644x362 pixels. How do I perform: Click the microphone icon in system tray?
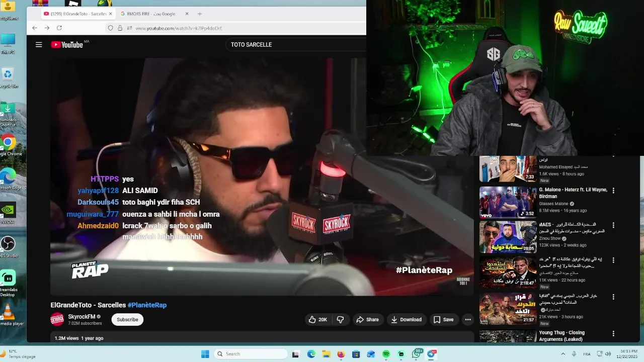(574, 354)
